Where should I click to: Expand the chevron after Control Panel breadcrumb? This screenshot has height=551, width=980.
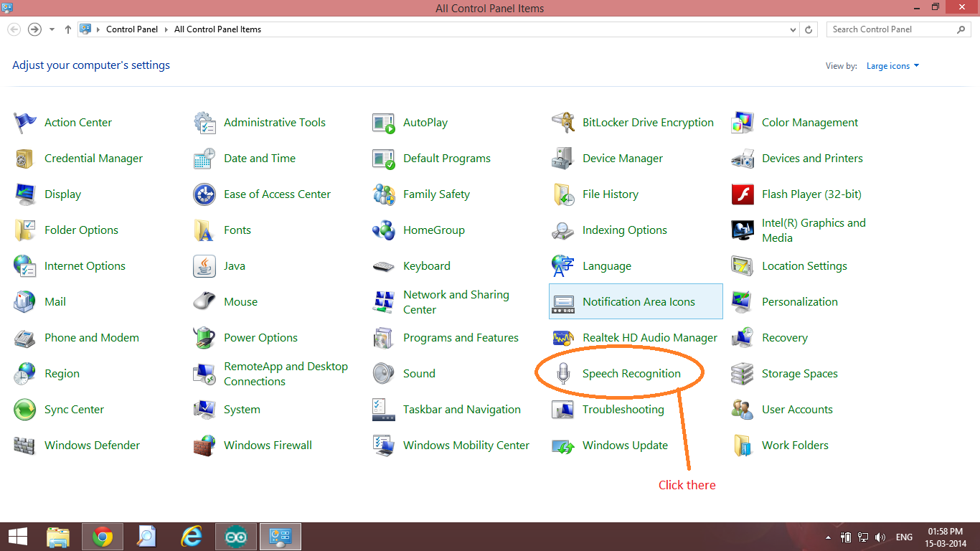[166, 29]
